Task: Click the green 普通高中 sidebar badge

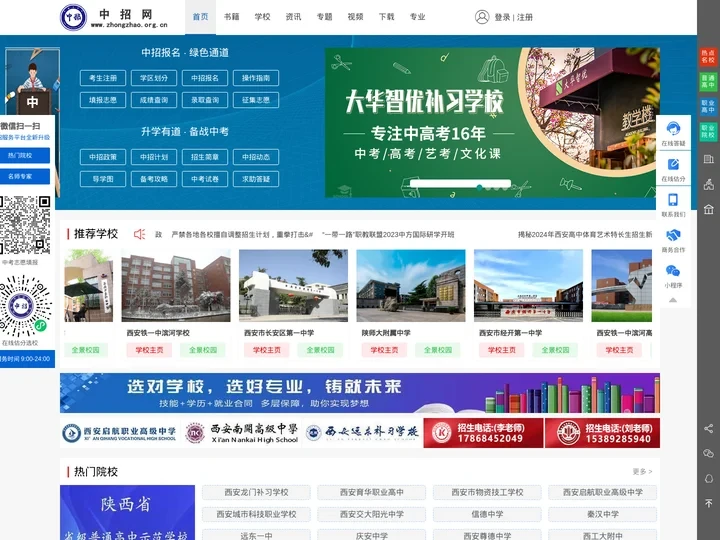Action: (708, 82)
